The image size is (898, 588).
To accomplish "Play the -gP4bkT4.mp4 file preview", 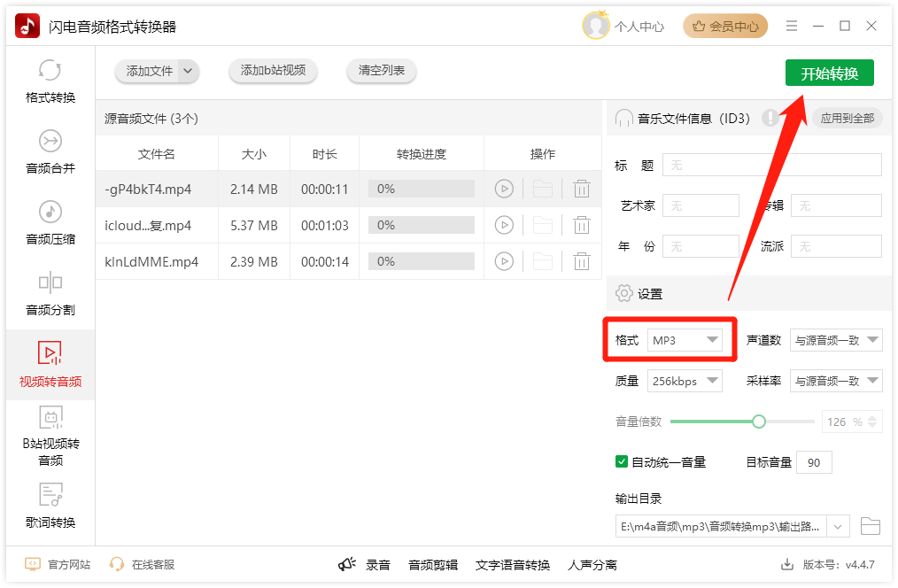I will pyautogui.click(x=504, y=189).
